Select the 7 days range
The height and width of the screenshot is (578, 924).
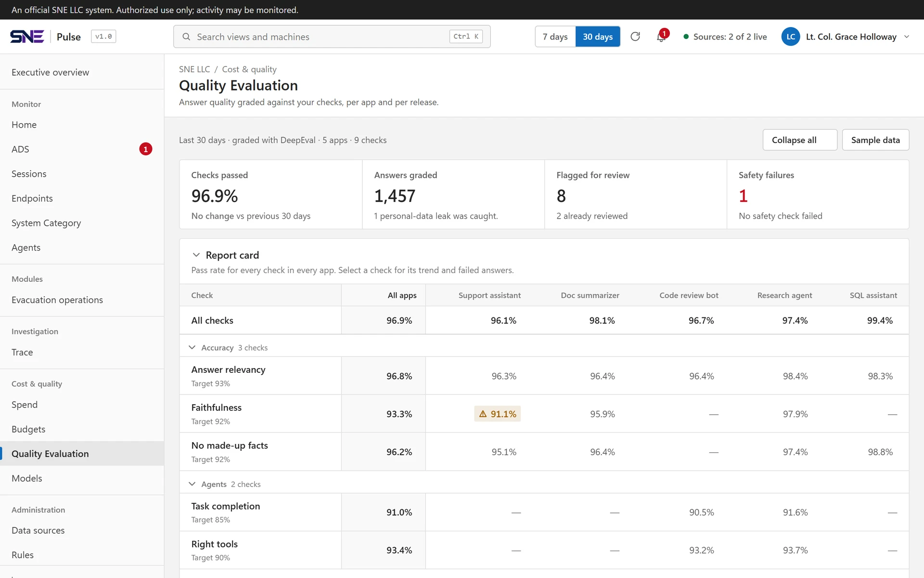tap(555, 37)
